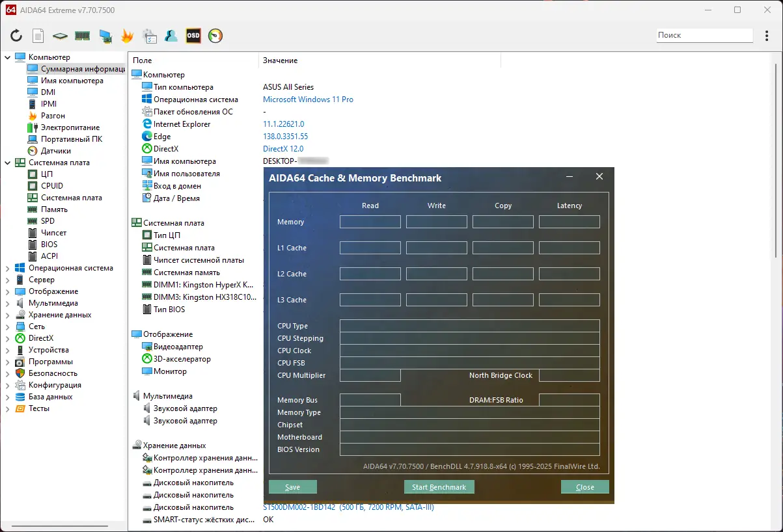Select Разгон in the sidebar tree

[x=53, y=116]
